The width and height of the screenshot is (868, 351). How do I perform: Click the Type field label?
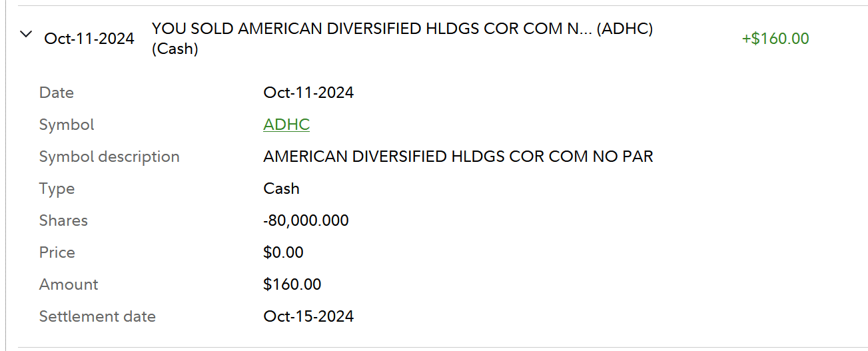tap(57, 188)
